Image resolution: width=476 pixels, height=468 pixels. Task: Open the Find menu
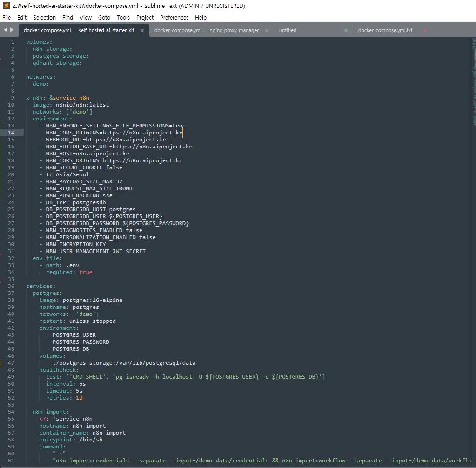[x=67, y=18]
